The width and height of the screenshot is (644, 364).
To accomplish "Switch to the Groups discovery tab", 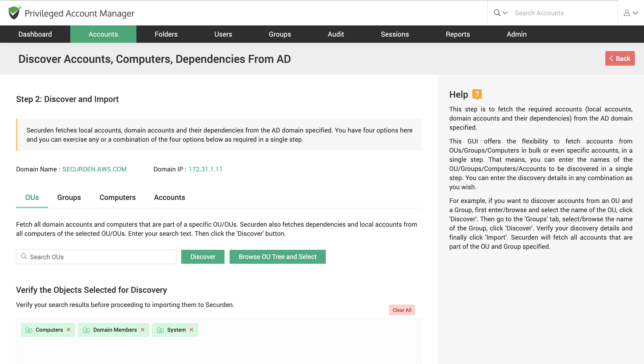I will point(68,197).
